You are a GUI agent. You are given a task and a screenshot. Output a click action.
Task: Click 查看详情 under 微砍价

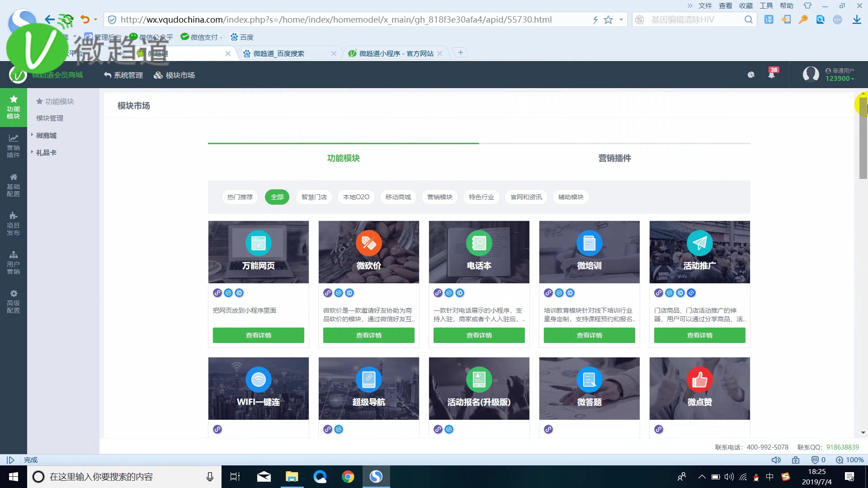tap(369, 335)
